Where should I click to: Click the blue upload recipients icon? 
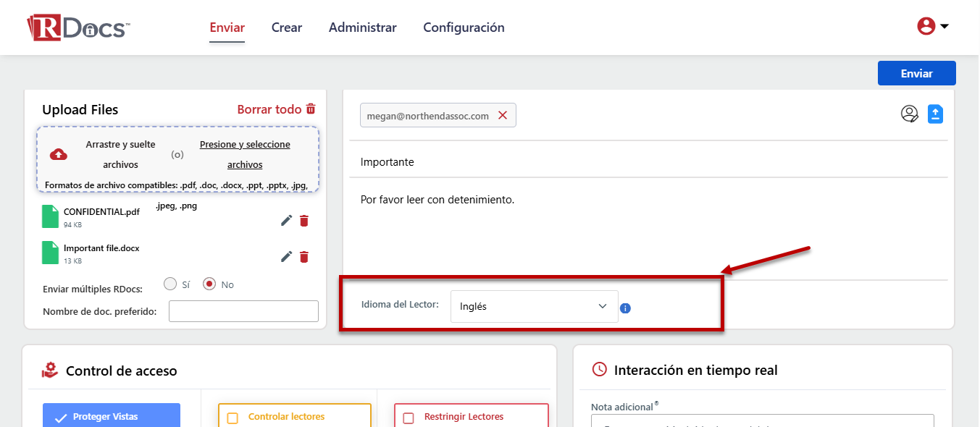coord(935,114)
